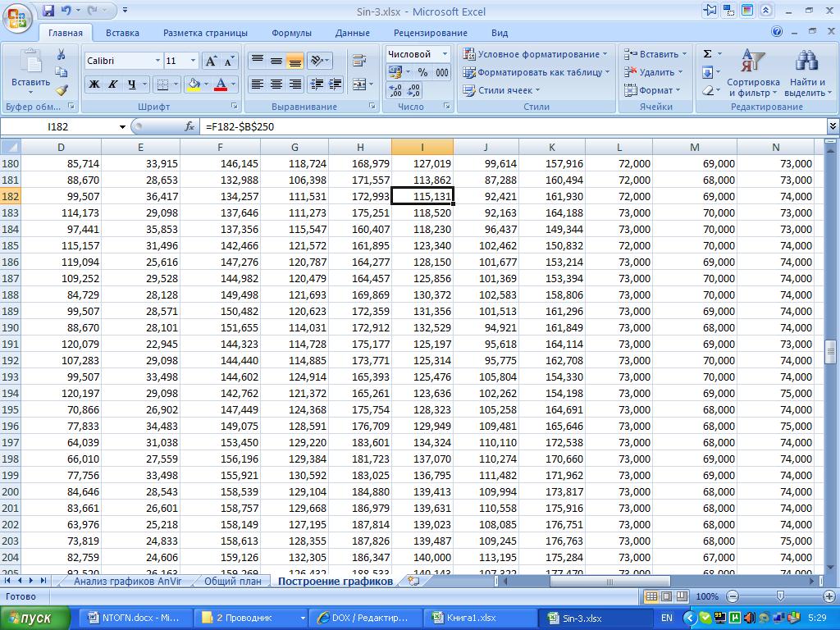This screenshot has width=840, height=630.
Task: Click the Wrap Text icon
Action: 359,61
